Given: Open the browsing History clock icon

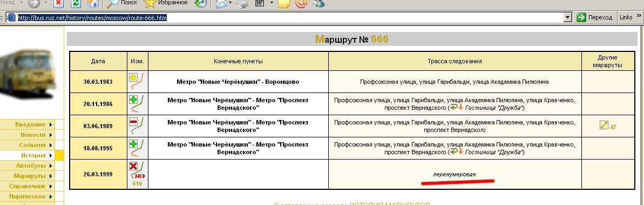Looking at the screenshot, I should (200, 3).
